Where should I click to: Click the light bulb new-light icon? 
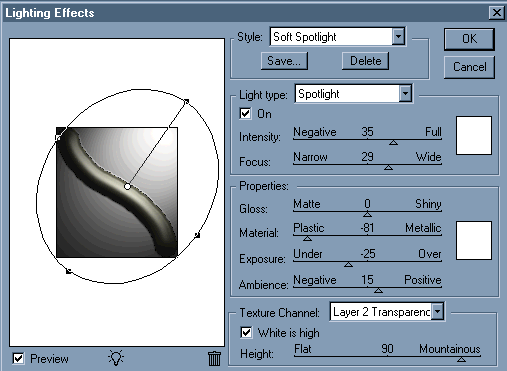click(116, 358)
